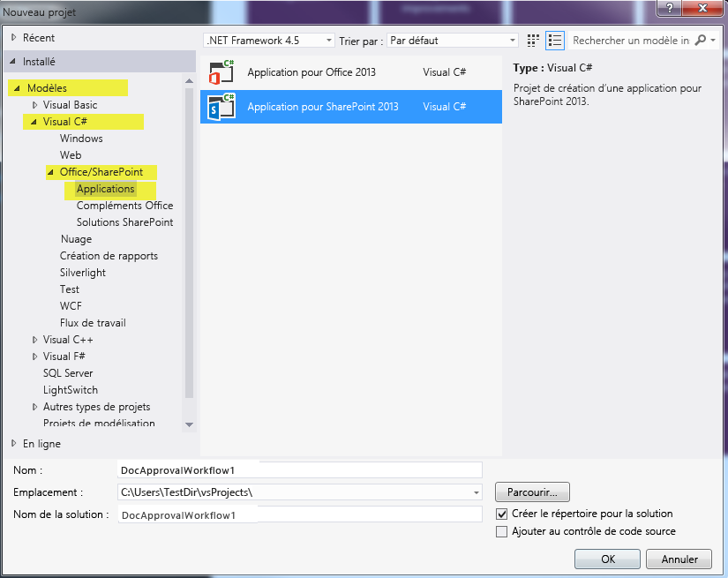Uncheck "Créer le répertoire pour la solution"
This screenshot has height=578, width=728.
tap(501, 514)
